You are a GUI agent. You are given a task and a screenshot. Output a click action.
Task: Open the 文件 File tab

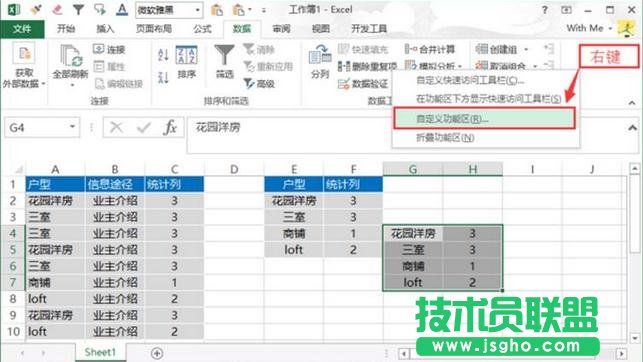pyautogui.click(x=22, y=29)
